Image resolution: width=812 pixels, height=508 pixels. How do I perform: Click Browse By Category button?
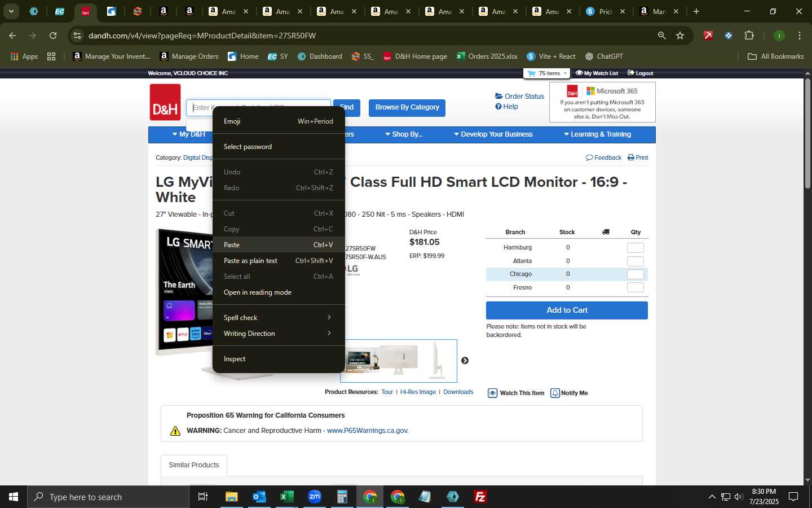click(407, 107)
